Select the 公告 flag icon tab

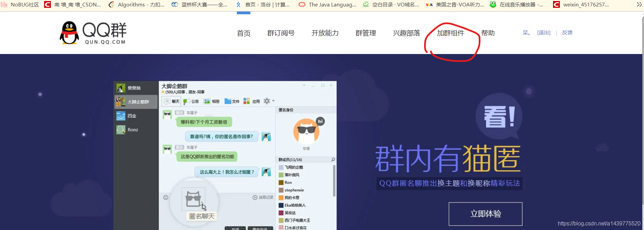(191, 101)
